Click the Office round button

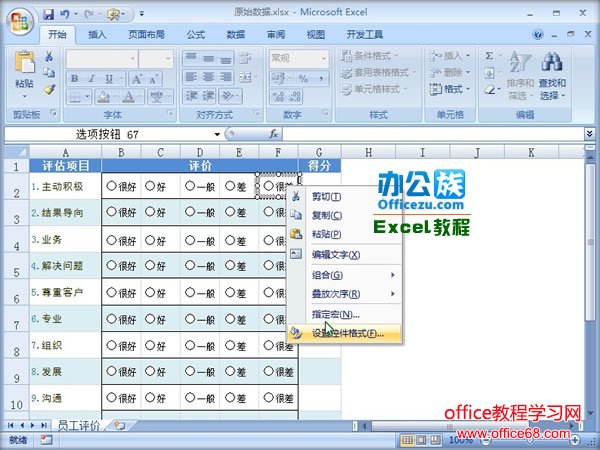[20, 21]
